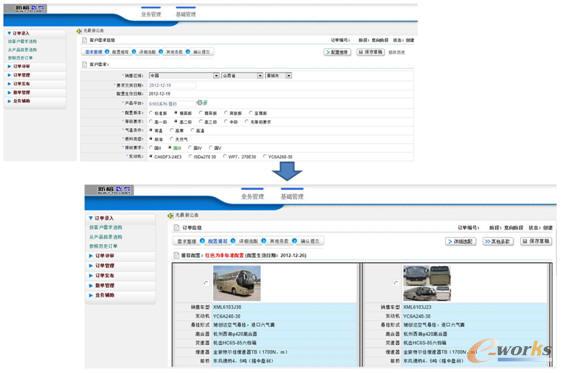Viewport: 562px width, 373px height.
Task: Open the 中国 sales region dropdown
Action: click(184, 76)
